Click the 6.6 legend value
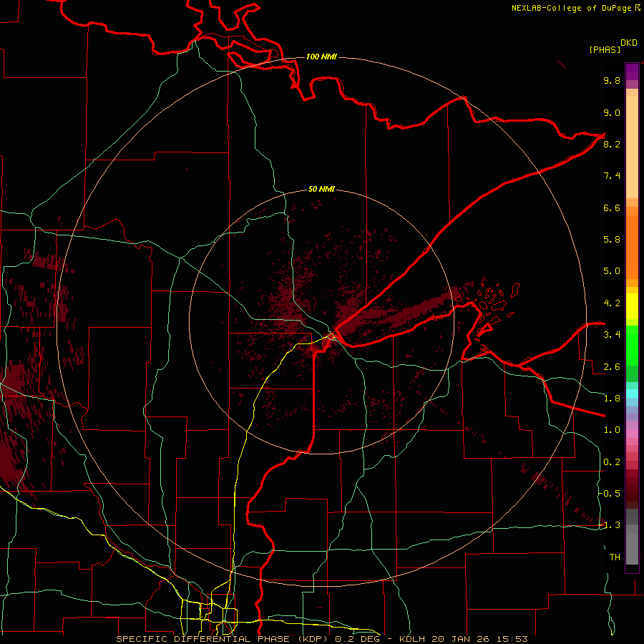644x644 pixels. (612, 208)
